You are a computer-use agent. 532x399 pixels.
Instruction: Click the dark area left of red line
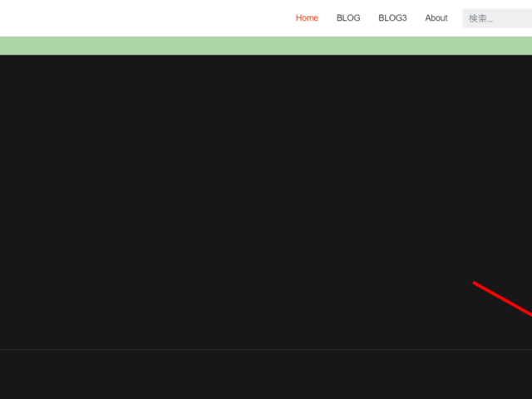[416, 299]
